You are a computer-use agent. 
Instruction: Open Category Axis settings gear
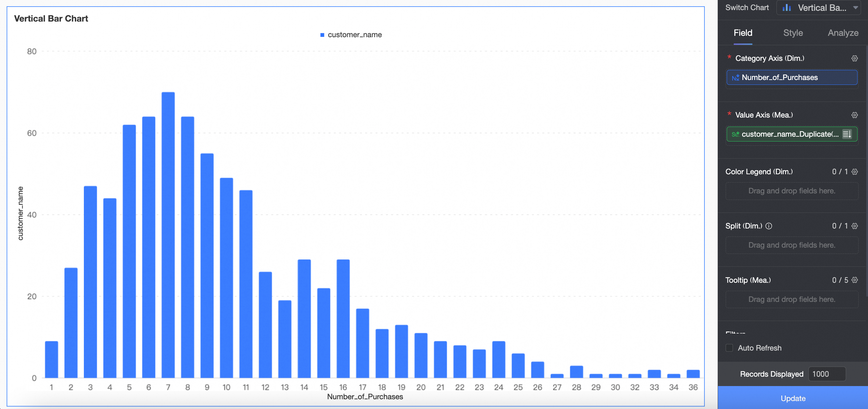click(854, 58)
